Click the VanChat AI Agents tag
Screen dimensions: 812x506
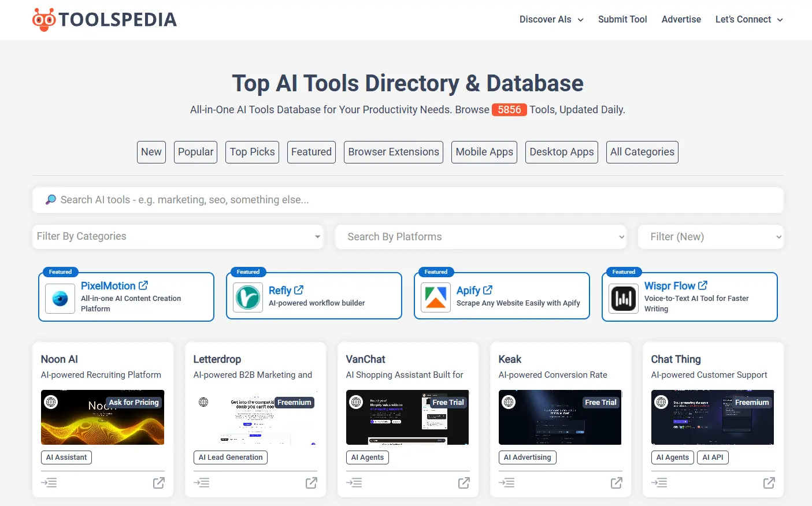pos(368,457)
